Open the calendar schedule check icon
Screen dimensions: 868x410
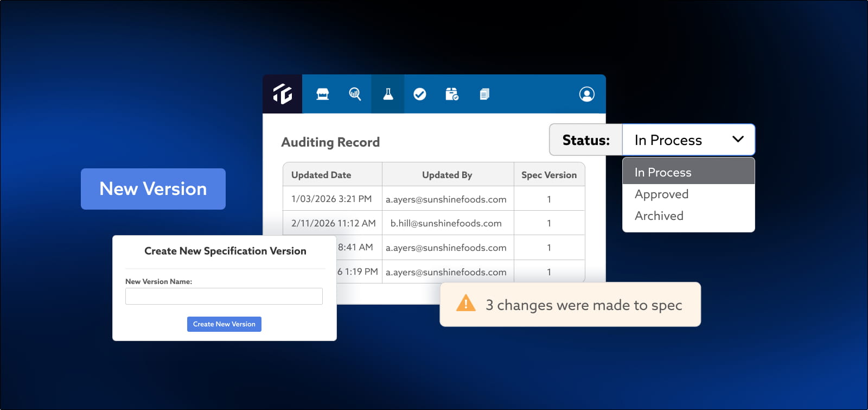tap(452, 94)
